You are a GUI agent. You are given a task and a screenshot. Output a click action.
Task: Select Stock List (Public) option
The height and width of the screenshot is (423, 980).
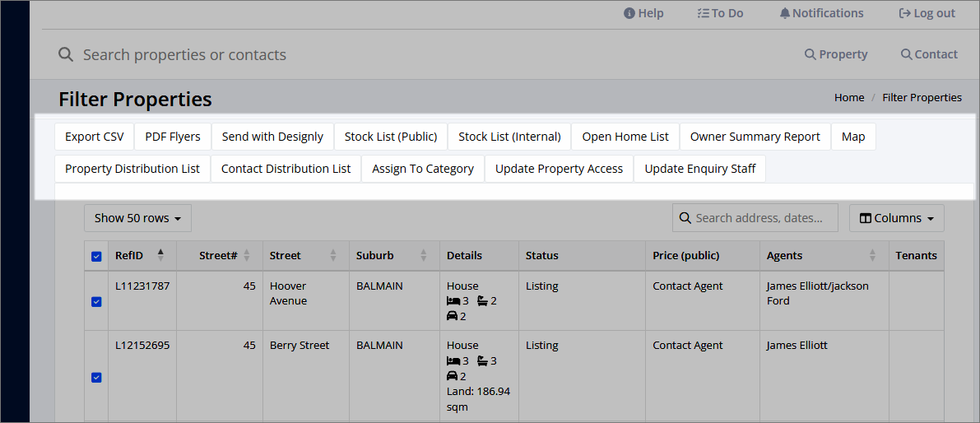click(391, 137)
